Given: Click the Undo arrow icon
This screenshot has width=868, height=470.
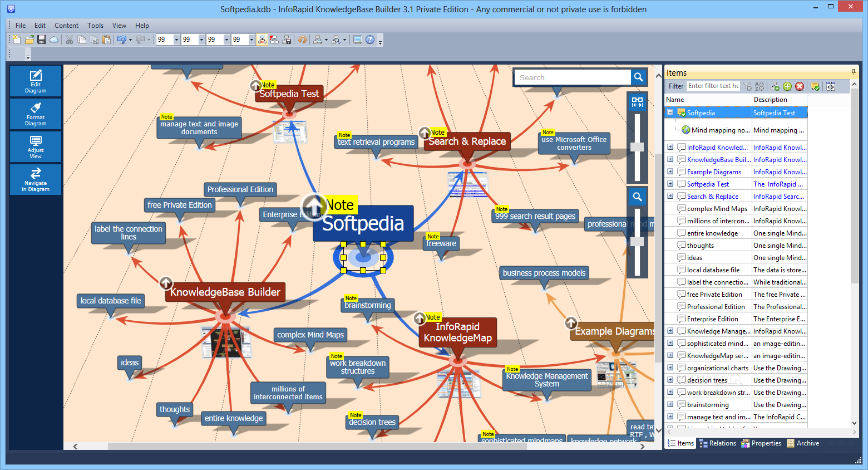Looking at the screenshot, I should (121, 40).
